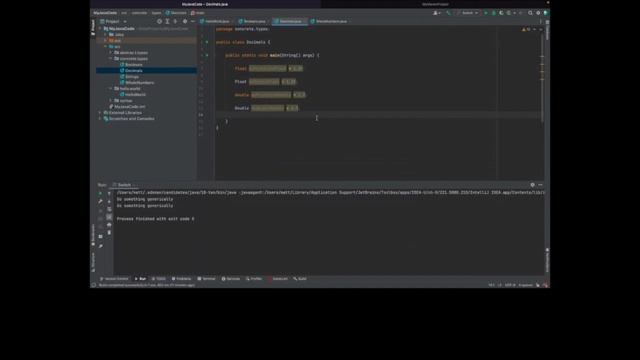The width and height of the screenshot is (640, 360).
Task: Click 'Process finished with exit code 0' line
Action: (x=156, y=219)
